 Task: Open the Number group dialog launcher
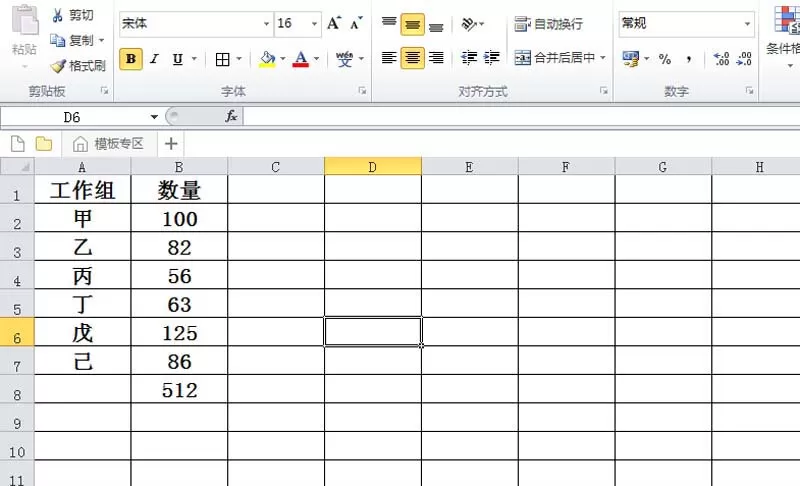pyautogui.click(x=749, y=91)
